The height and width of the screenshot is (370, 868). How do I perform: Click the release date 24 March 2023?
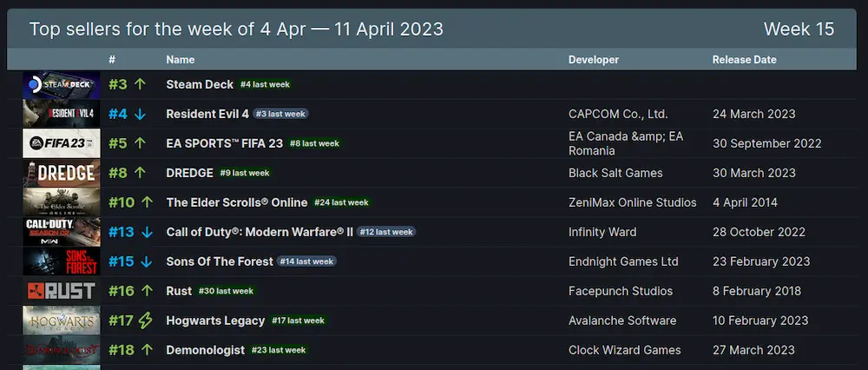point(754,114)
